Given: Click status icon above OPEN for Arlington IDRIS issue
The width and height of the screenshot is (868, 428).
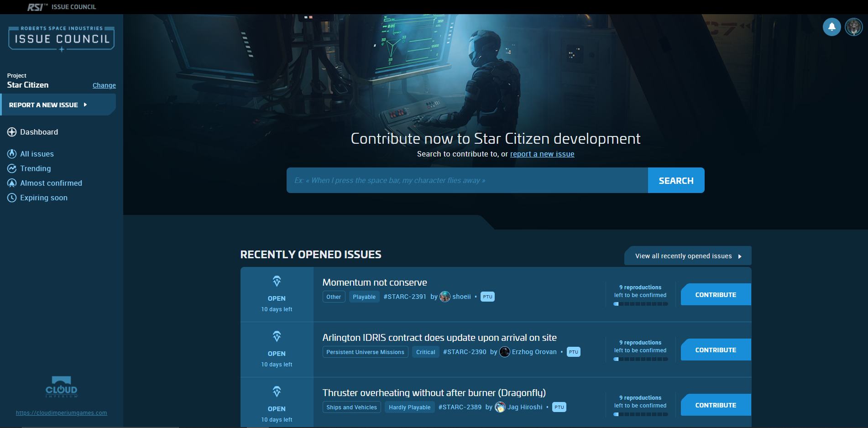Looking at the screenshot, I should click(277, 336).
